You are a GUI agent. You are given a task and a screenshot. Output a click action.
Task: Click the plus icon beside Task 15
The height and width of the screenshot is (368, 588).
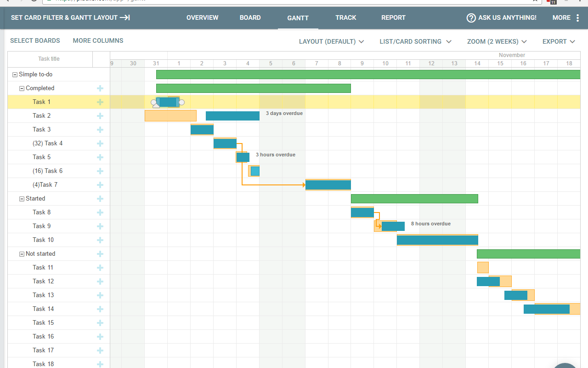pos(100,323)
